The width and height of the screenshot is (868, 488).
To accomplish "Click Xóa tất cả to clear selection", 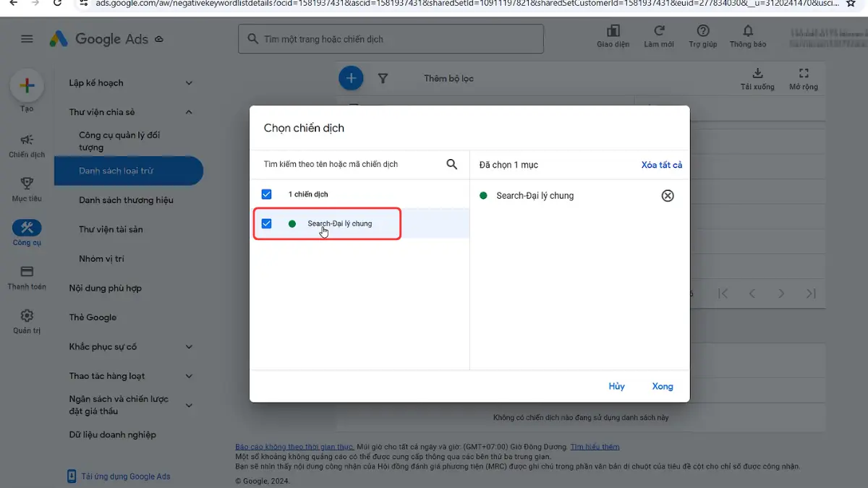I will click(x=661, y=165).
